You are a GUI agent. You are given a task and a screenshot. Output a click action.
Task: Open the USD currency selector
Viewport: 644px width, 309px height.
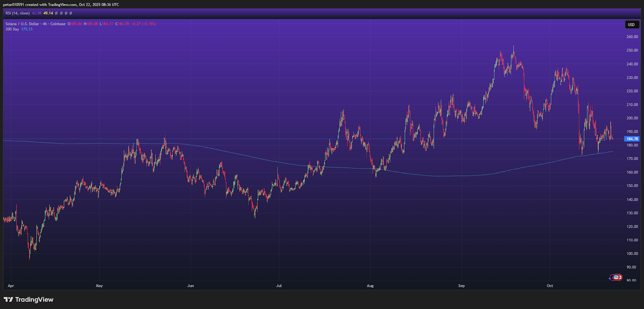[x=631, y=25]
